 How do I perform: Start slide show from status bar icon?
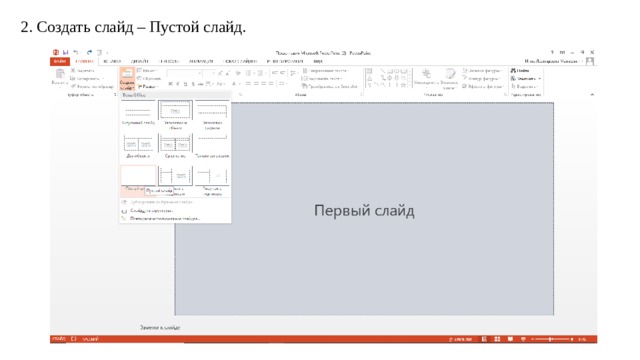(x=523, y=339)
